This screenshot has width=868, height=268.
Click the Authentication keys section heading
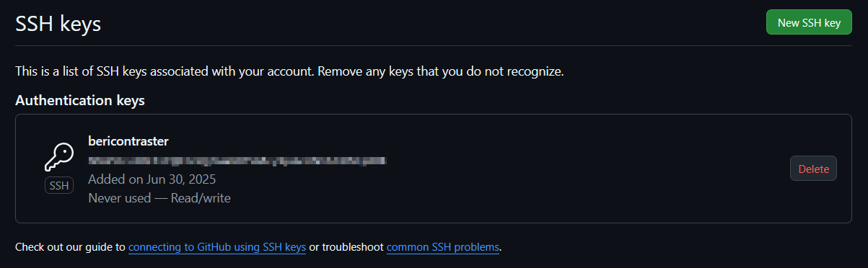tap(80, 100)
